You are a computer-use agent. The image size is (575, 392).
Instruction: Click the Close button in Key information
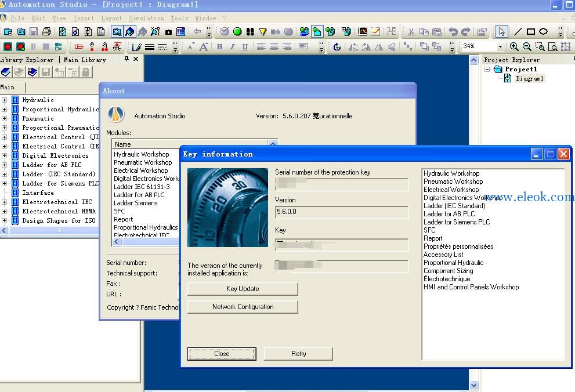coord(222,354)
